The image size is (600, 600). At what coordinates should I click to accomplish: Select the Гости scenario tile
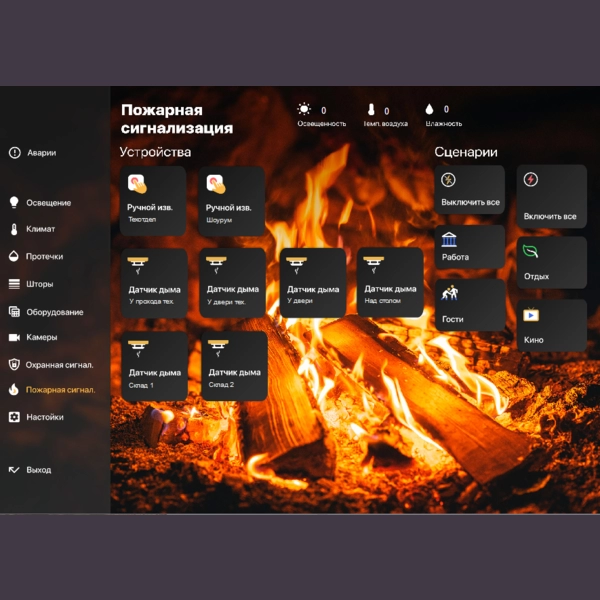470,305
